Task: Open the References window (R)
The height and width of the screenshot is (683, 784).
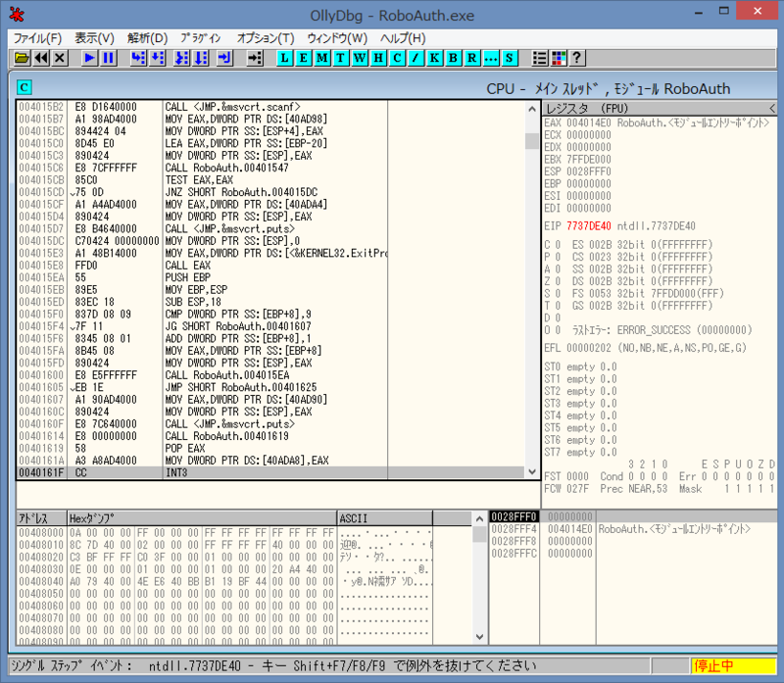Action: (x=472, y=58)
